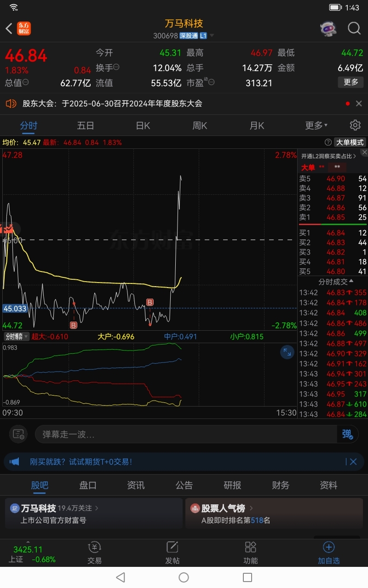Open 上市公司官方财富号 card
Viewport: 368px width, 588px height.
[x=94, y=514]
